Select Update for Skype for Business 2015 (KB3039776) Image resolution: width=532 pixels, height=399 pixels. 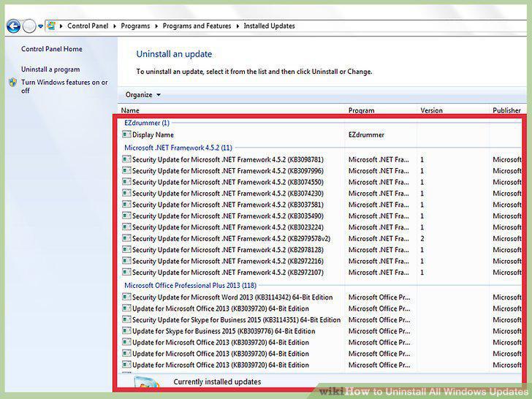(x=224, y=331)
